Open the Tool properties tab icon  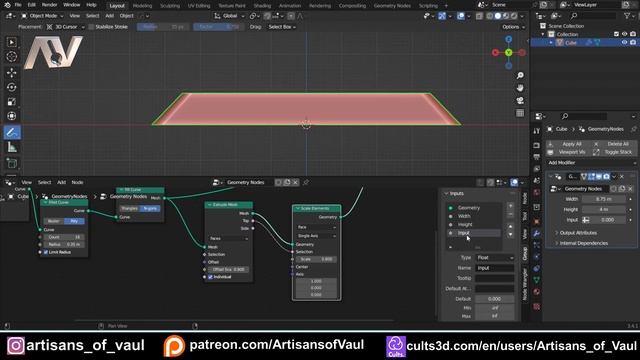537,131
